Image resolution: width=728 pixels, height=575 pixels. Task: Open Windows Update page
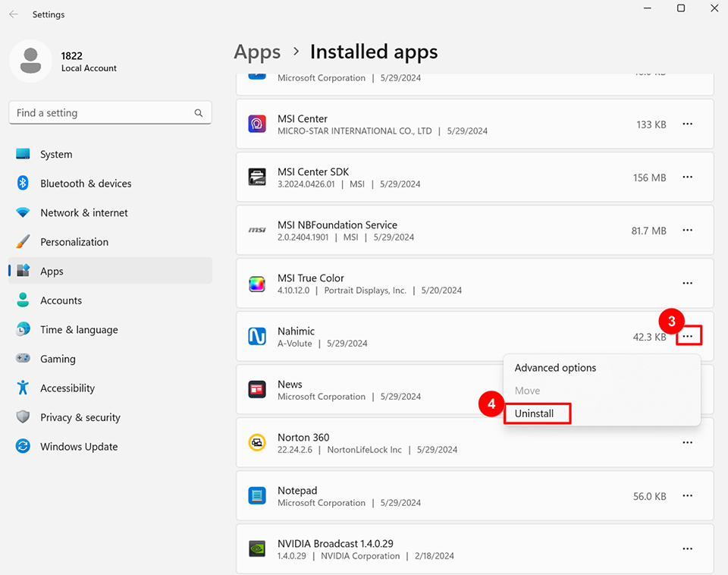[111, 446]
